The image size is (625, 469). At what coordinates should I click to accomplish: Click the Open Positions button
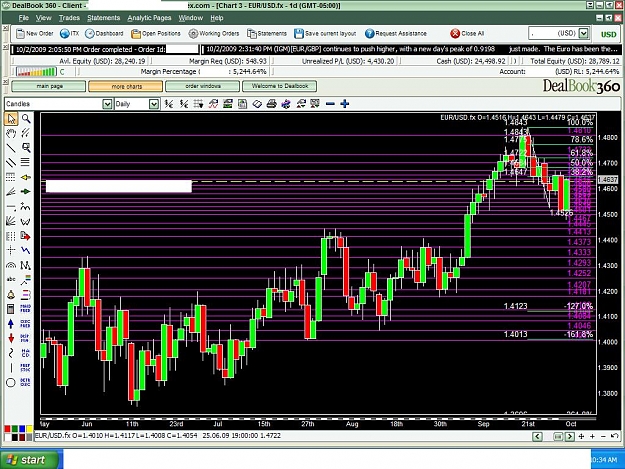point(156,33)
